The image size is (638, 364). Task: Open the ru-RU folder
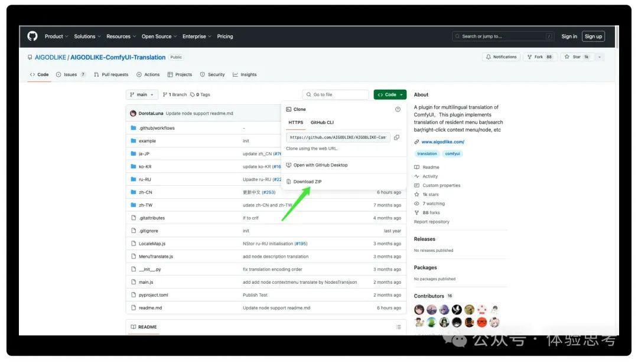coord(145,179)
